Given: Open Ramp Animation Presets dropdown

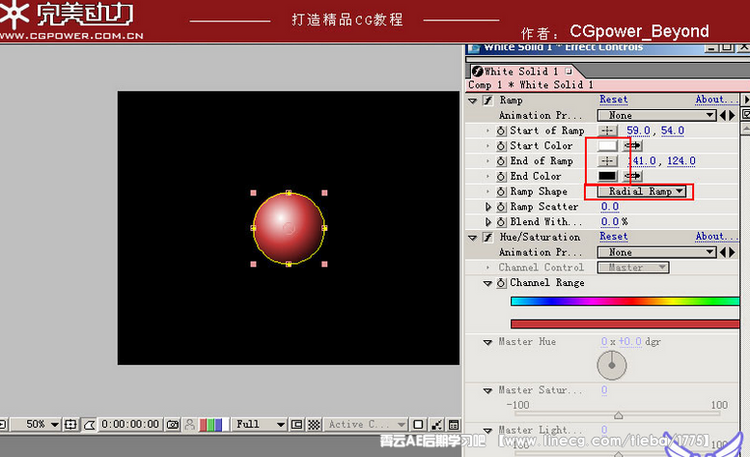Looking at the screenshot, I should coord(656,115).
